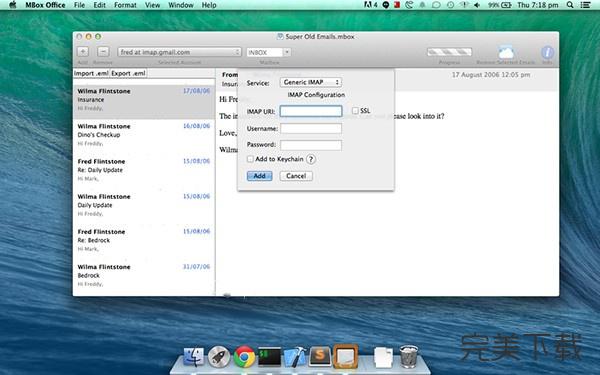Viewport: 600px width, 375px height.
Task: Open the Format menu
Action: click(x=125, y=5)
